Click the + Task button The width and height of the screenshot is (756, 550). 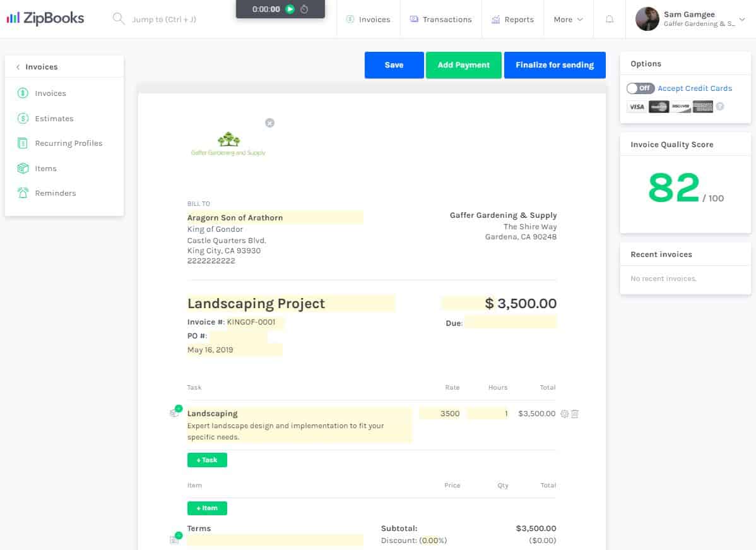click(x=207, y=460)
